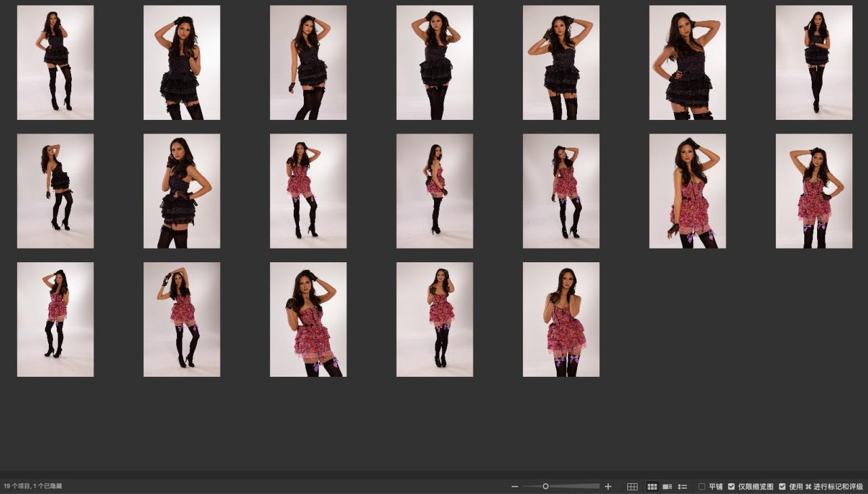Select the last photo in the second row
Image resolution: width=868 pixels, height=494 pixels.
point(814,191)
